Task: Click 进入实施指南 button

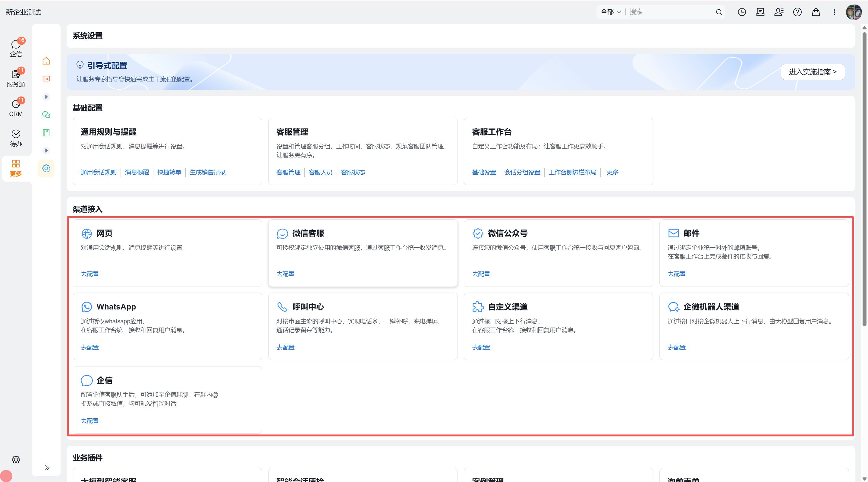Action: tap(813, 72)
